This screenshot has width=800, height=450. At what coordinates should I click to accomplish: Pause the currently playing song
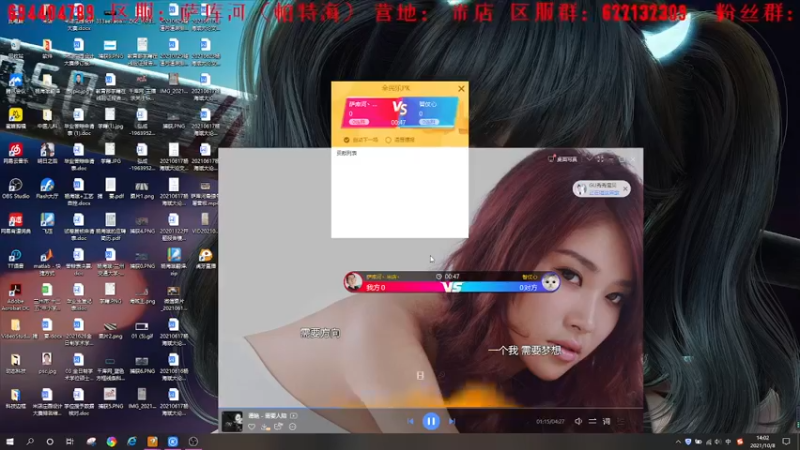tap(431, 421)
